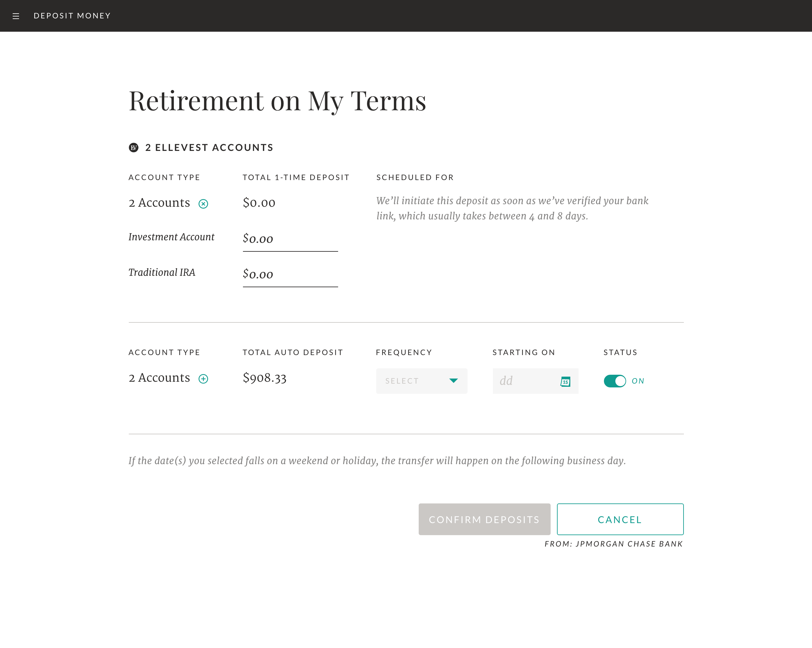Click the Deposit Money header title

(x=72, y=16)
